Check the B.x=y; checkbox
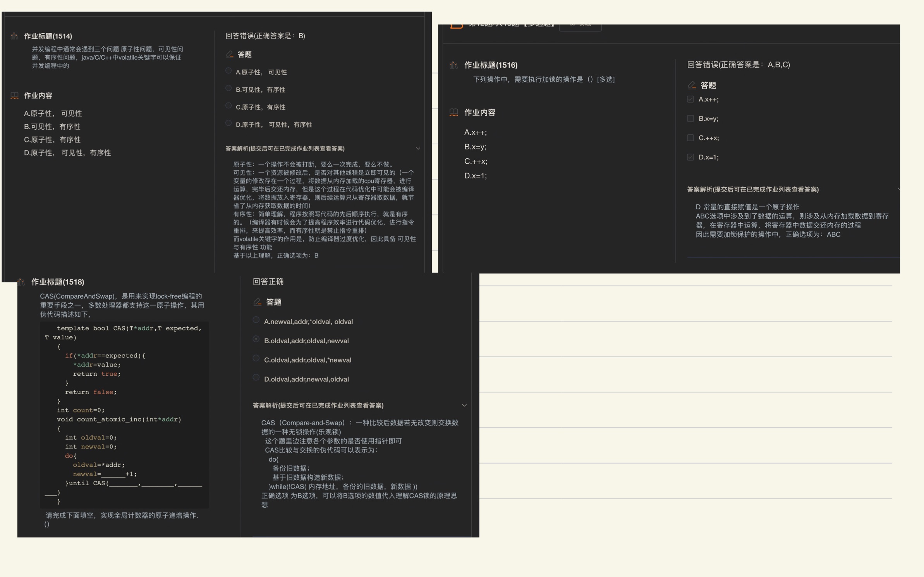The width and height of the screenshot is (924, 577). pos(690,119)
